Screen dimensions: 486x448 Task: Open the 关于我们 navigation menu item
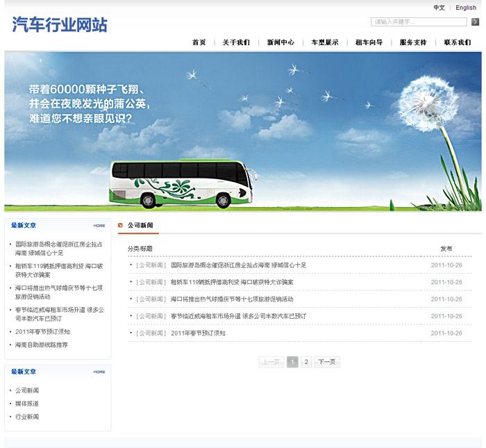coord(236,42)
